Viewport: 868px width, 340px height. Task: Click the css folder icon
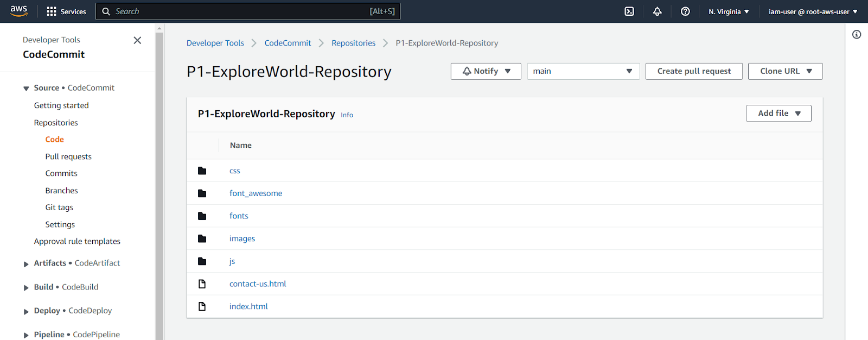click(x=202, y=171)
